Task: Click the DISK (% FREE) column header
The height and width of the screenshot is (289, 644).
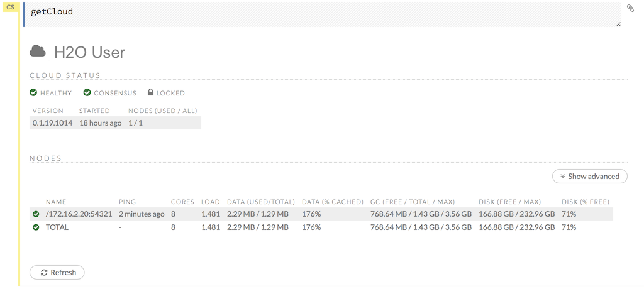Action: [585, 202]
